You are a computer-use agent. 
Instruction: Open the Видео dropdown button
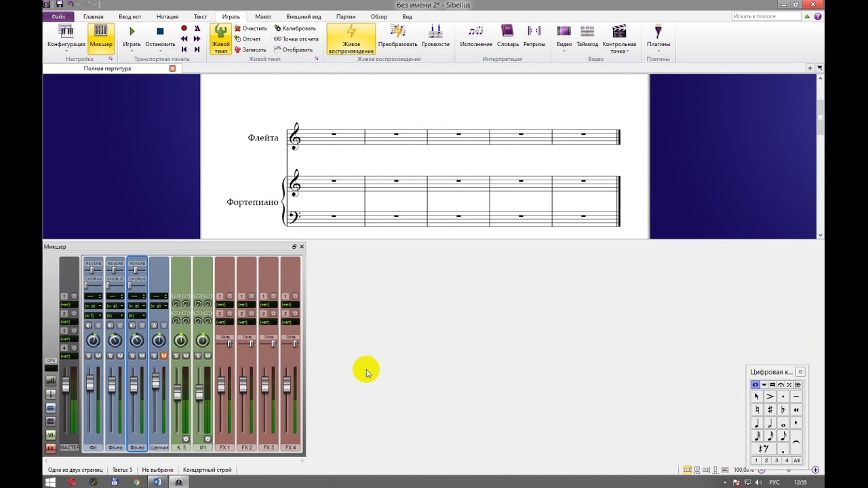coord(564,37)
